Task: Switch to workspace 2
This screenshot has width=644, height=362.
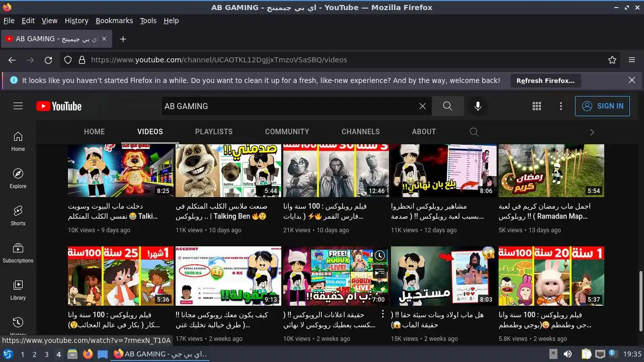Action: pos(34,354)
